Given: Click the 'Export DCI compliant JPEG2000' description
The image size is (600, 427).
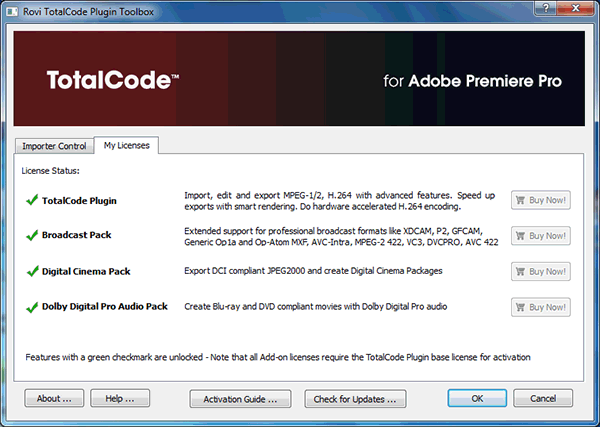Looking at the screenshot, I should [x=313, y=271].
